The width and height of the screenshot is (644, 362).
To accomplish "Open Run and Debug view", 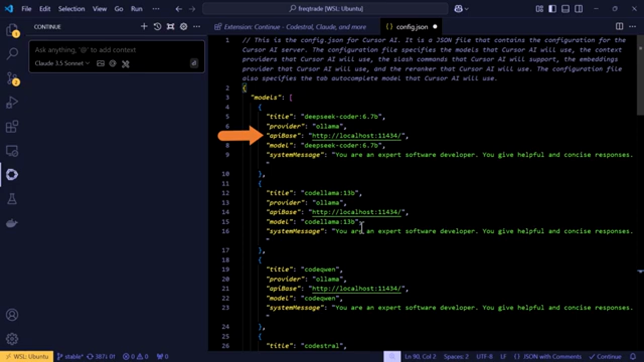I will (x=12, y=103).
